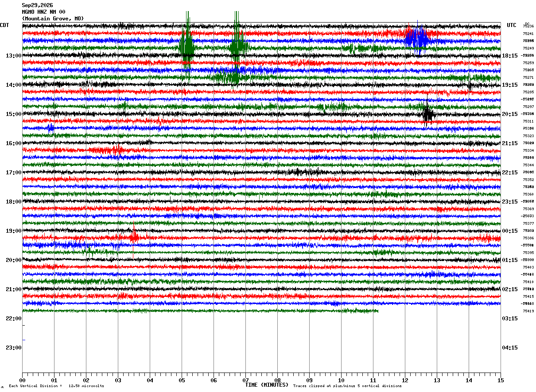Click the Sep29,2026 date label
The width and height of the screenshot is (536, 392).
click(37, 5)
